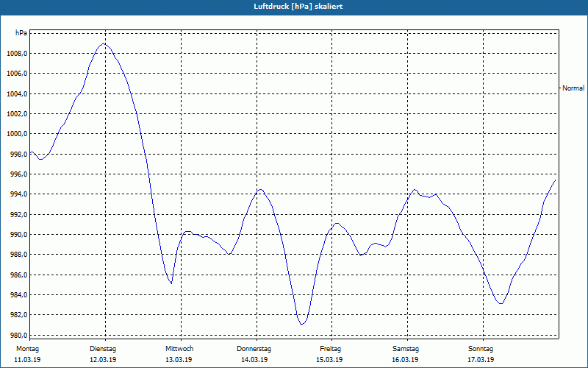This screenshot has height=368, width=588.
Task: Click the curve's end point at right edge
Action: (x=555, y=180)
